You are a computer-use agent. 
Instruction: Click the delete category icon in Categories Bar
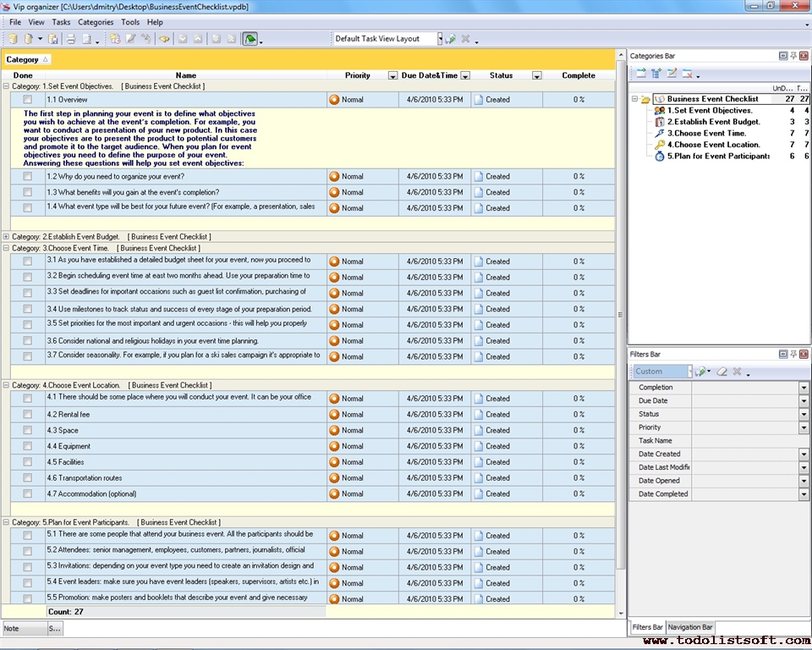pyautogui.click(x=688, y=74)
